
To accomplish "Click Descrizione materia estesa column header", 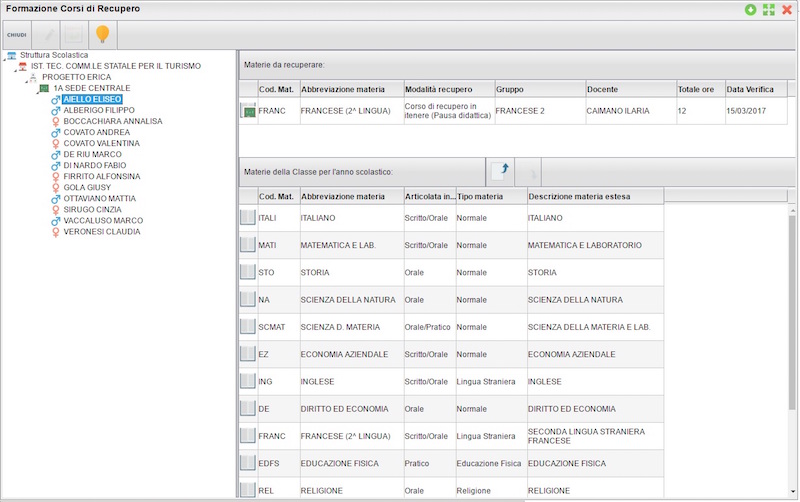I will (x=595, y=196).
